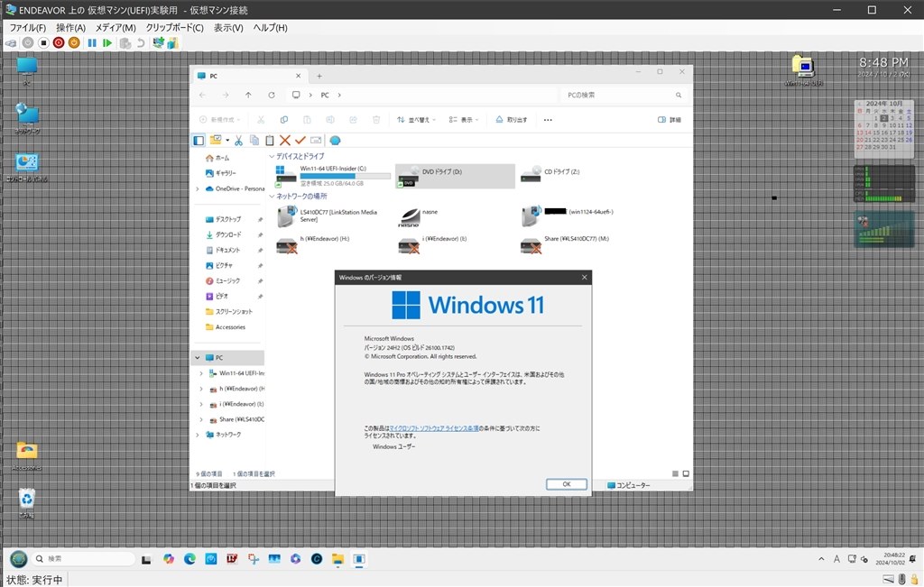Open the three-dot more options menu
Image resolution: width=924 pixels, height=587 pixels.
tap(548, 120)
